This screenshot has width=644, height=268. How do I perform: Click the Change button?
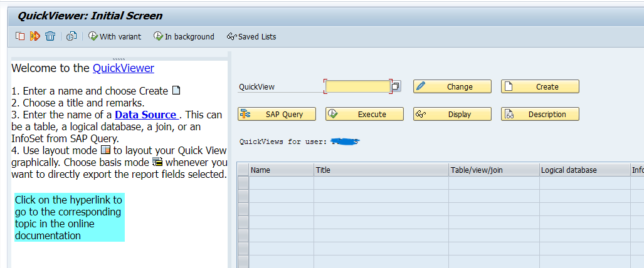click(452, 86)
